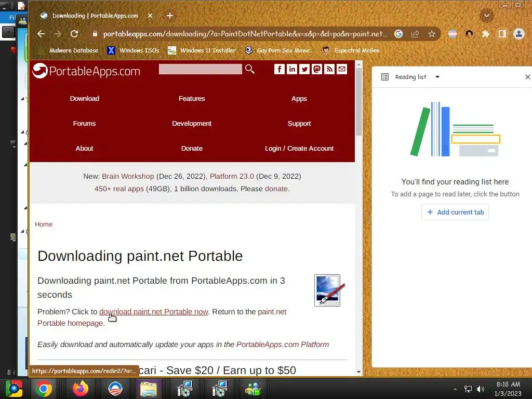Viewport: 532px width, 399px height.
Task: Click the page scrollbar down arrow
Action: 358,372
